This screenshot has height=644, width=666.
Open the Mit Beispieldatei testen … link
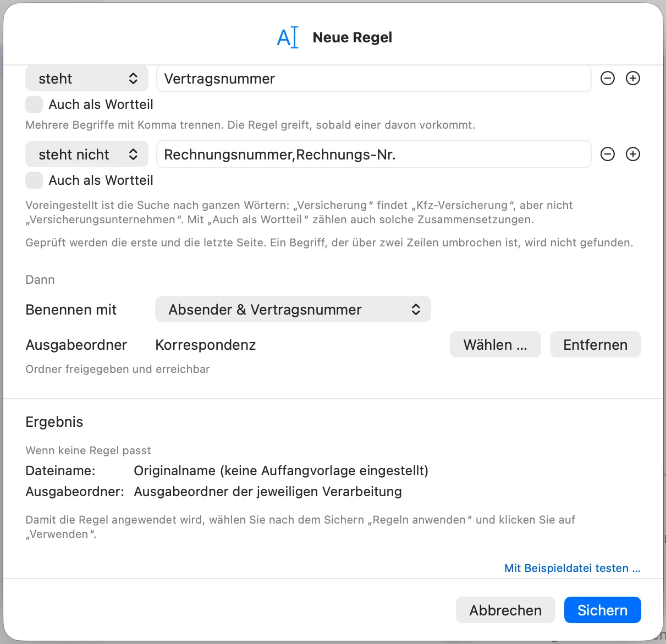click(x=573, y=568)
